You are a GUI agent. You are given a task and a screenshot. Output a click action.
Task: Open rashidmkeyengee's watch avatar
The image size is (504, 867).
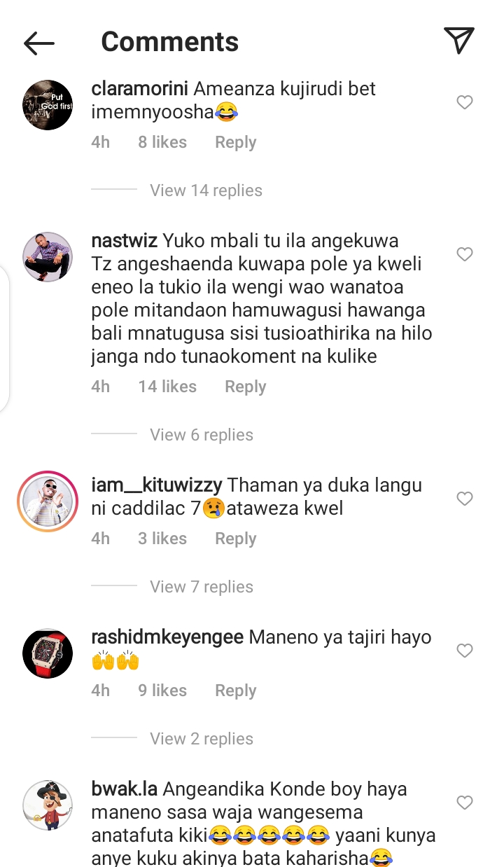point(48,653)
